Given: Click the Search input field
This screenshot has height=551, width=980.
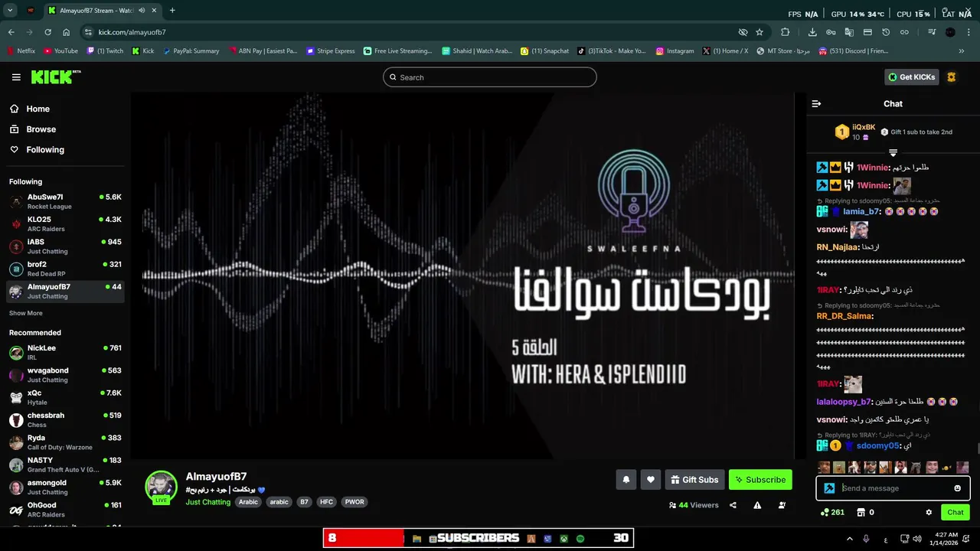Looking at the screenshot, I should [490, 77].
